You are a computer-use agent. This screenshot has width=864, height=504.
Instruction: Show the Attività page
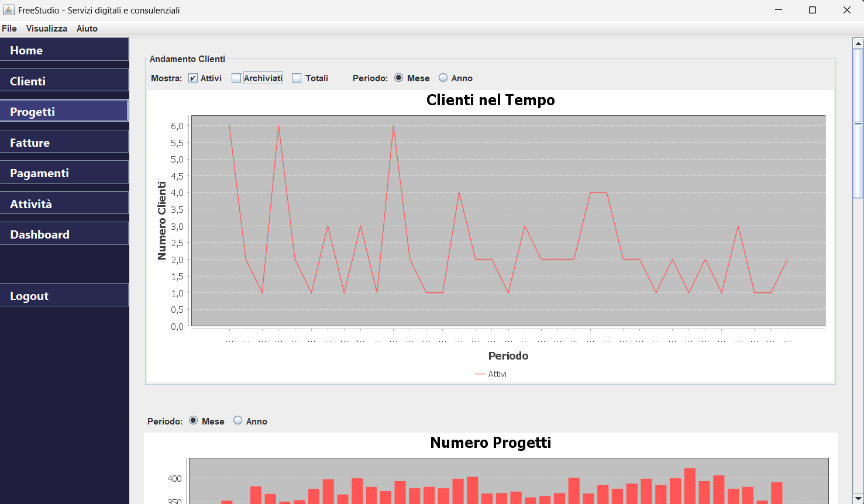click(64, 203)
